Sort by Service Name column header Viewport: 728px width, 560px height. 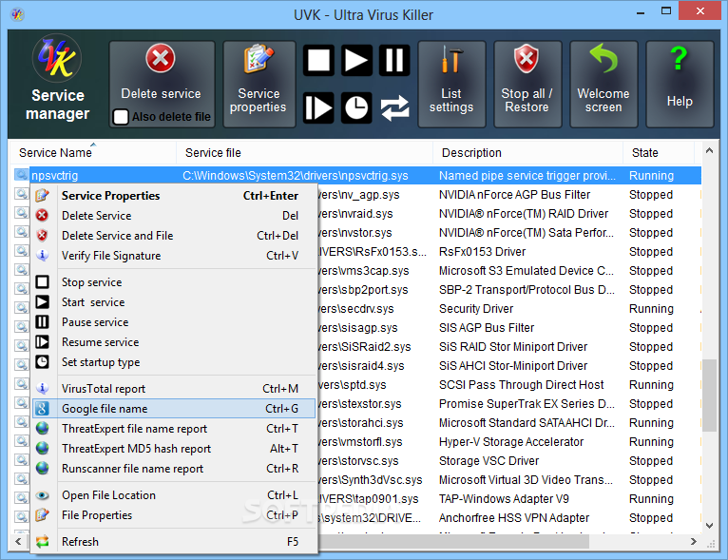click(x=93, y=152)
